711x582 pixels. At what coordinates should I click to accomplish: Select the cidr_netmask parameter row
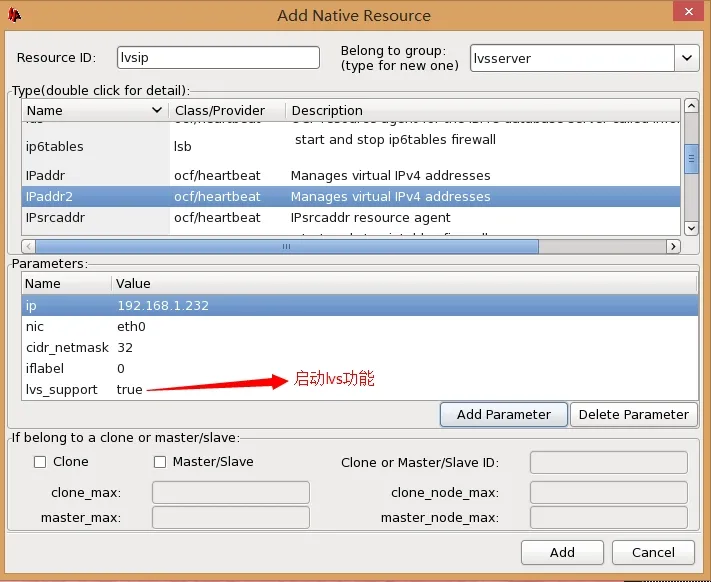(360, 348)
